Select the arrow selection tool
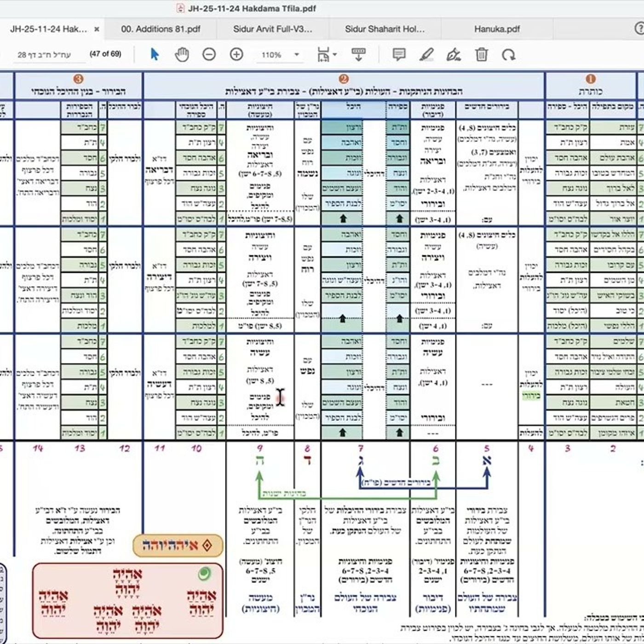This screenshot has width=644, height=644. point(155,55)
